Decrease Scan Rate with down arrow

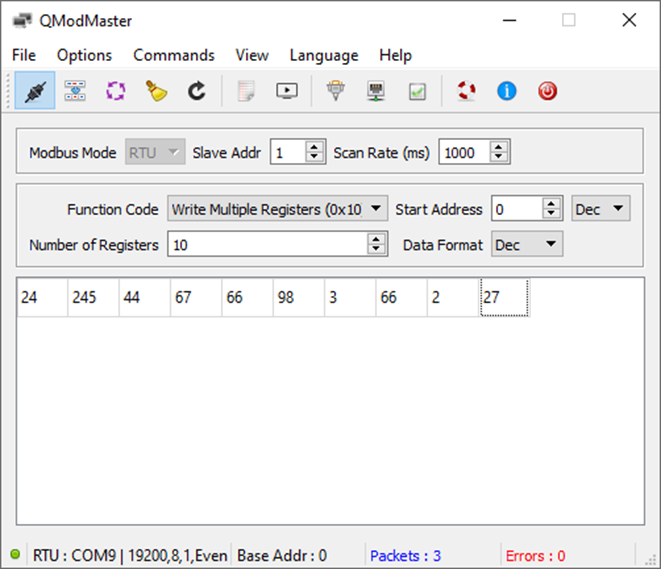coord(499,157)
